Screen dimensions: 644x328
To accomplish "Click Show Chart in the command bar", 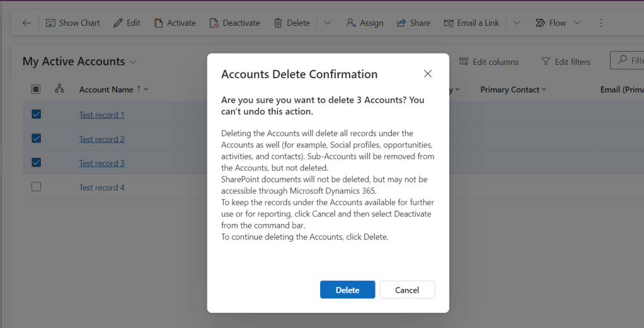I will tap(73, 23).
